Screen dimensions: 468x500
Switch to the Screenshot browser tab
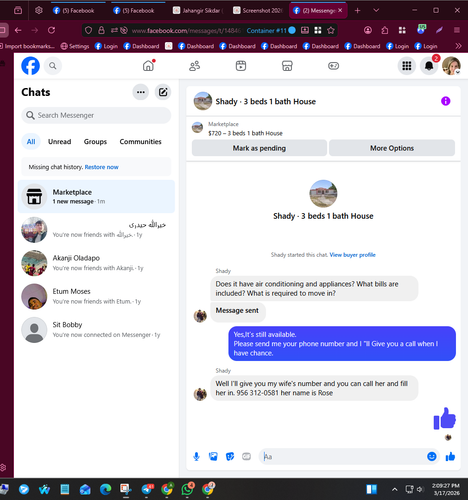click(x=259, y=11)
